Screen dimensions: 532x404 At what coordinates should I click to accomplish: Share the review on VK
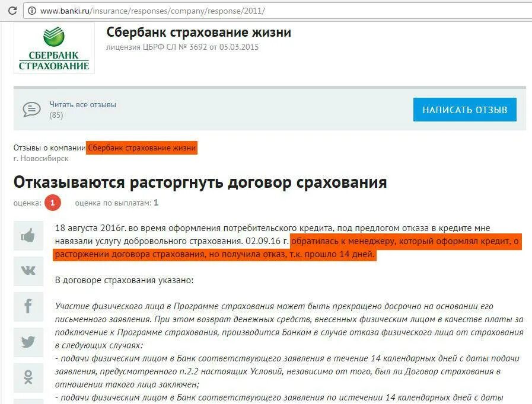pos(28,271)
